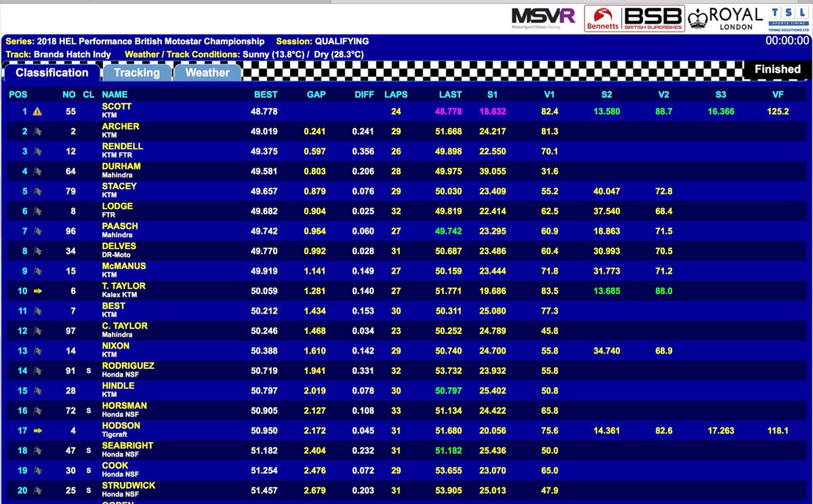Click the chequered flag icon in C. TAYLOR's row
Screen dimensions: 813x504
37,331
